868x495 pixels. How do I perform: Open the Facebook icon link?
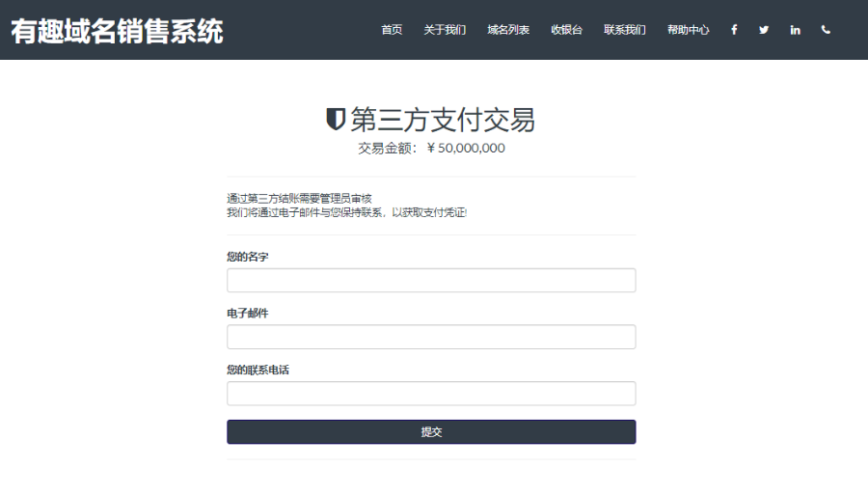[734, 30]
